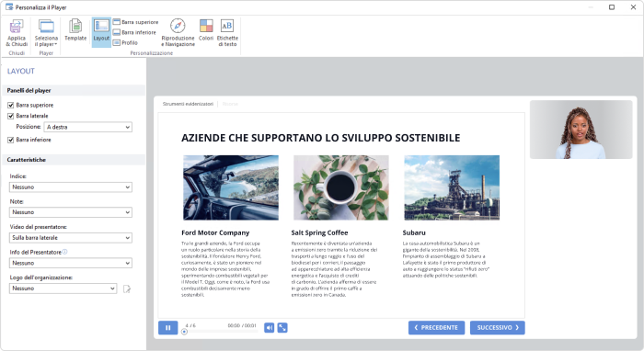Click the Subaru heading
This screenshot has width=644, height=351.
tap(414, 232)
